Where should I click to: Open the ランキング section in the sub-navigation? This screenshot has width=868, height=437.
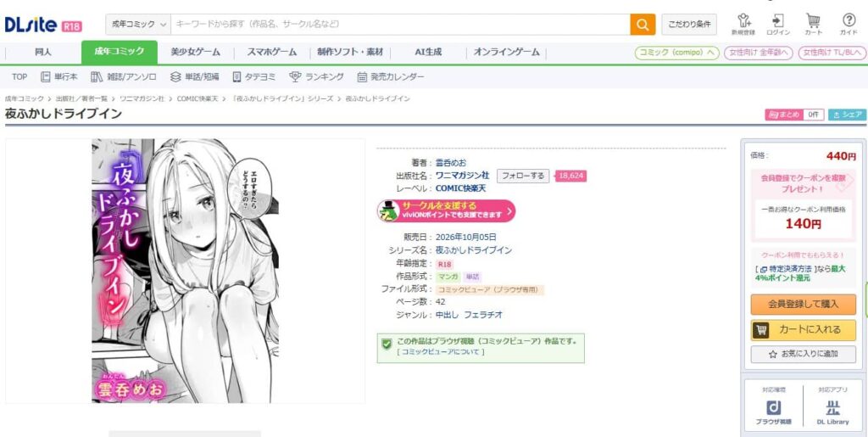coord(316,77)
